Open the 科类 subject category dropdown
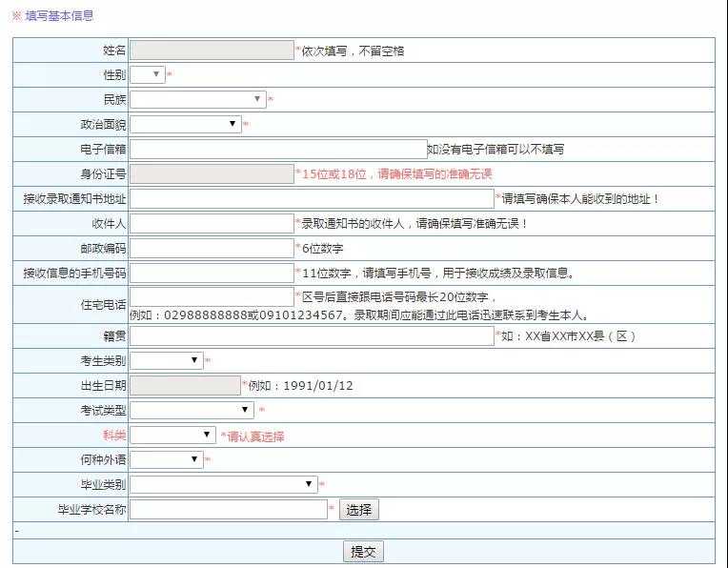 tap(172, 436)
